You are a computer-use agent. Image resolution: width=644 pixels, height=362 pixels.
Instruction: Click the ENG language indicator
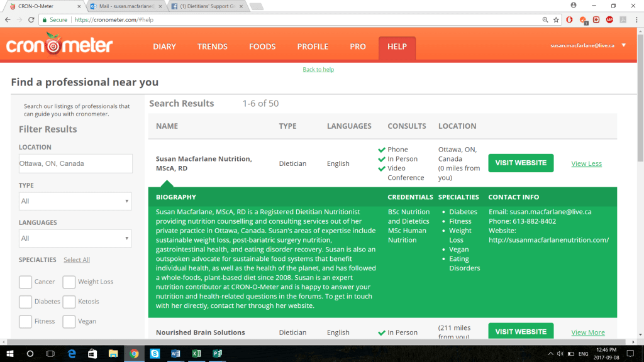[583, 353]
